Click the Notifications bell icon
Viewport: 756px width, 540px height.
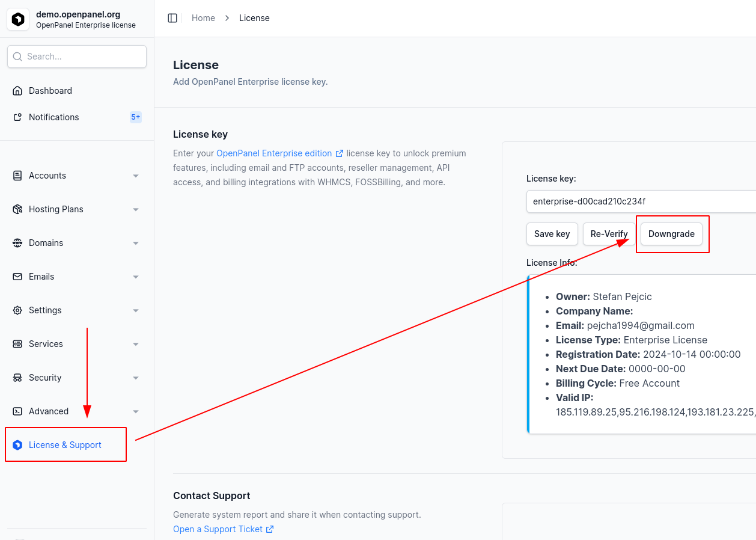pyautogui.click(x=17, y=117)
